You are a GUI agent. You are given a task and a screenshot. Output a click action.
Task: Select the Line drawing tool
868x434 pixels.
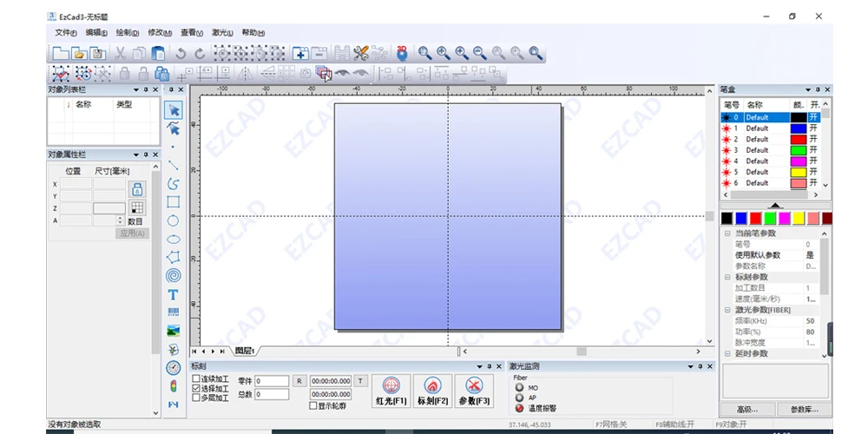(x=174, y=165)
